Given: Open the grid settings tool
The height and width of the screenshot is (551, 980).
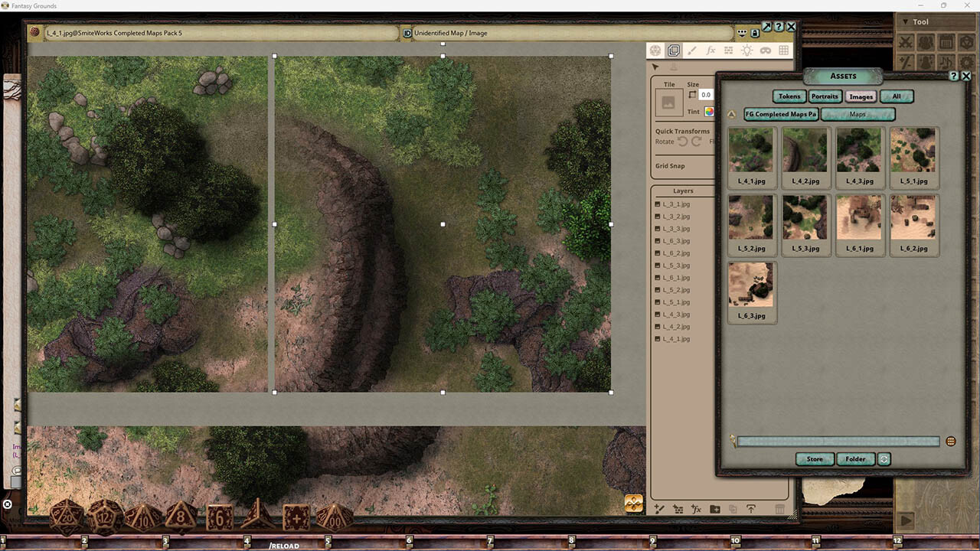Looking at the screenshot, I should coord(784,51).
